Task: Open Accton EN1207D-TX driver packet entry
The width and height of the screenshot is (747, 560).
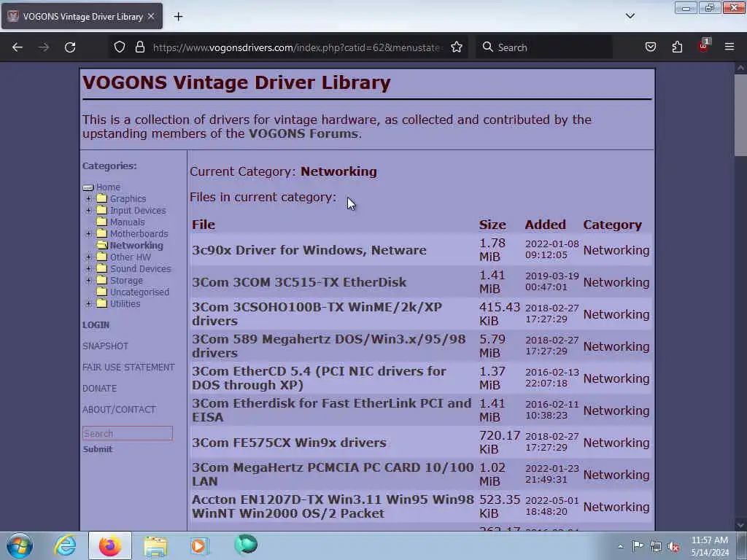Action: [333, 506]
